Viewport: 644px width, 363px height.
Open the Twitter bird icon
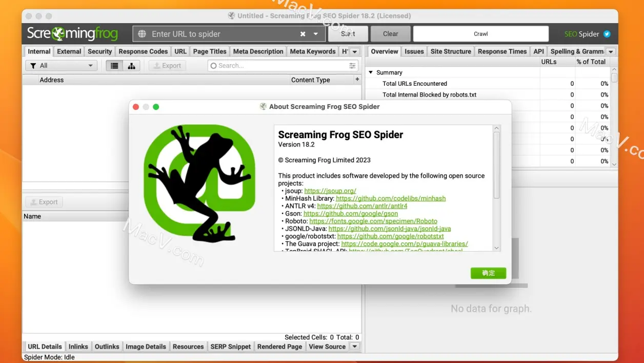[607, 34]
